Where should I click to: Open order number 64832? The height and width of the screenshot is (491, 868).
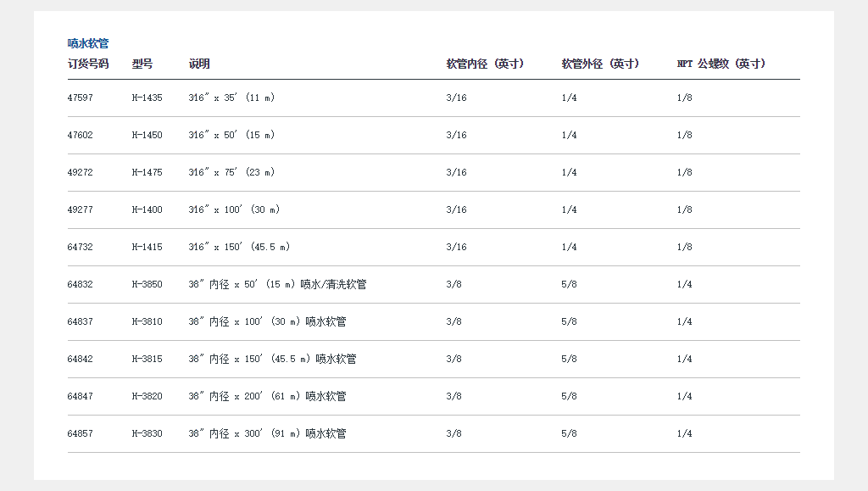pyautogui.click(x=81, y=285)
